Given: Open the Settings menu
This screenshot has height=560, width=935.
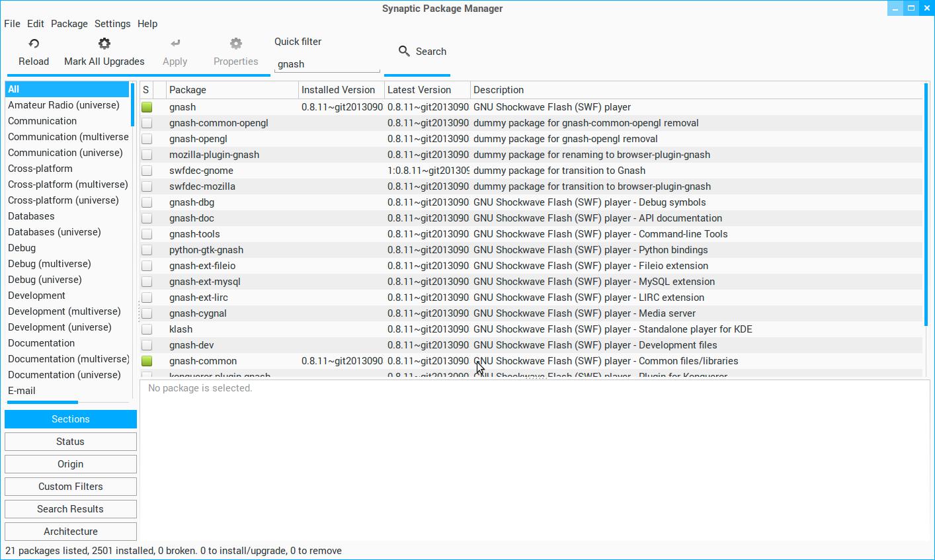Looking at the screenshot, I should point(112,24).
